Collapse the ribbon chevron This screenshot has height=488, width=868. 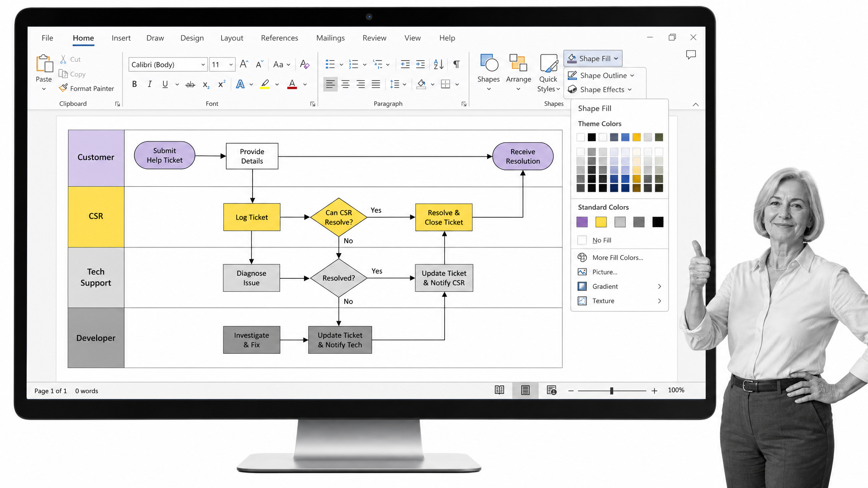(696, 105)
